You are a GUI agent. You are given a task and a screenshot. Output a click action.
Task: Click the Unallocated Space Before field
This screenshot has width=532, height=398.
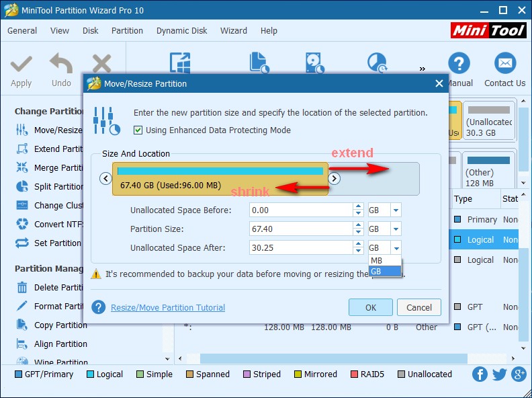(x=301, y=210)
